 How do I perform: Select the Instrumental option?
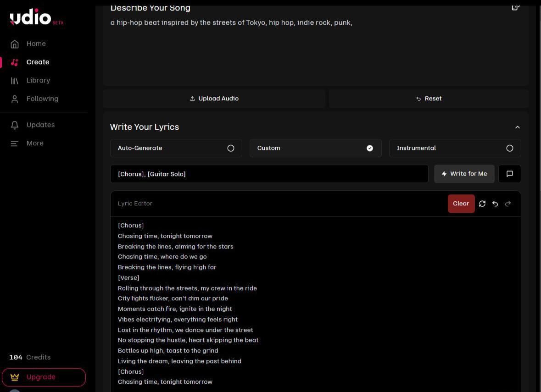(455, 148)
